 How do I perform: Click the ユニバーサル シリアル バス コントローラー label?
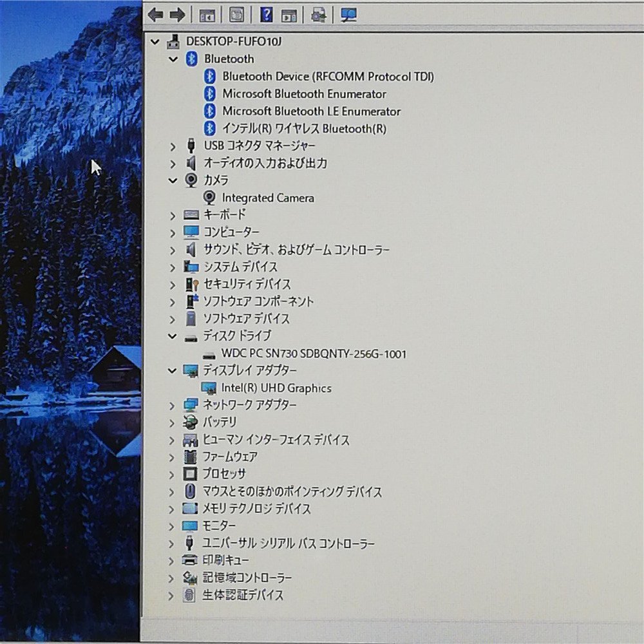(x=289, y=543)
